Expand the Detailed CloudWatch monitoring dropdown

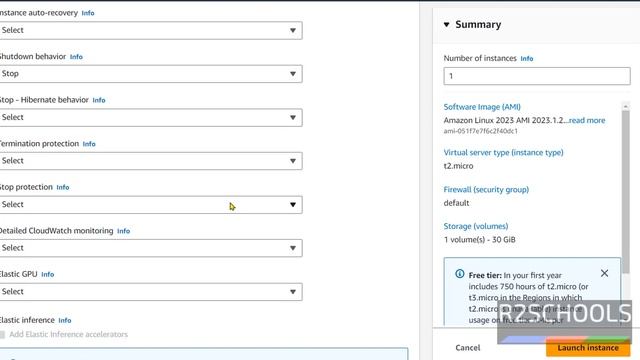click(150, 248)
